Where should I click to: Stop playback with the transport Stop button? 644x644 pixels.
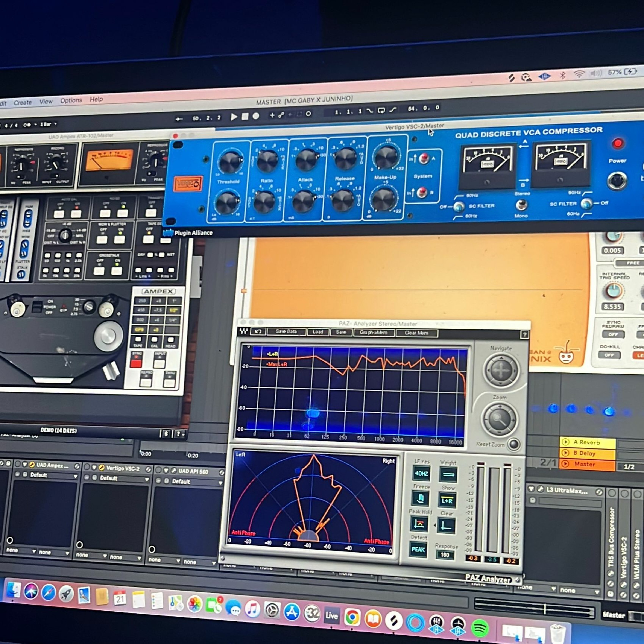[x=245, y=116]
